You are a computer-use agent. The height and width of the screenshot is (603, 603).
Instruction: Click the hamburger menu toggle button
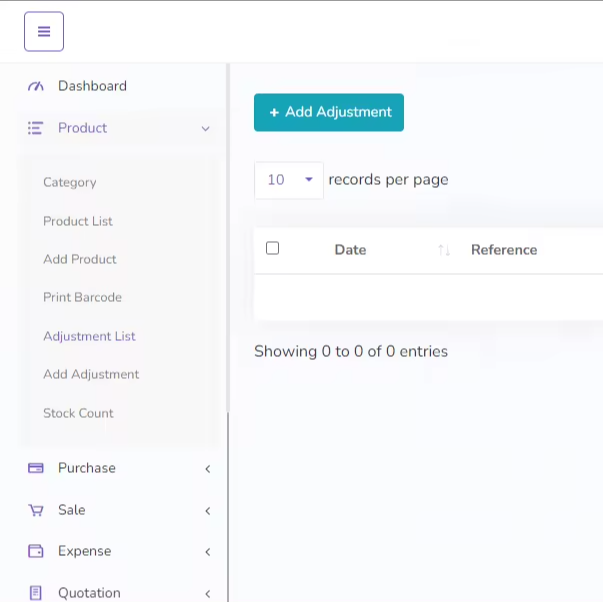pyautogui.click(x=44, y=32)
